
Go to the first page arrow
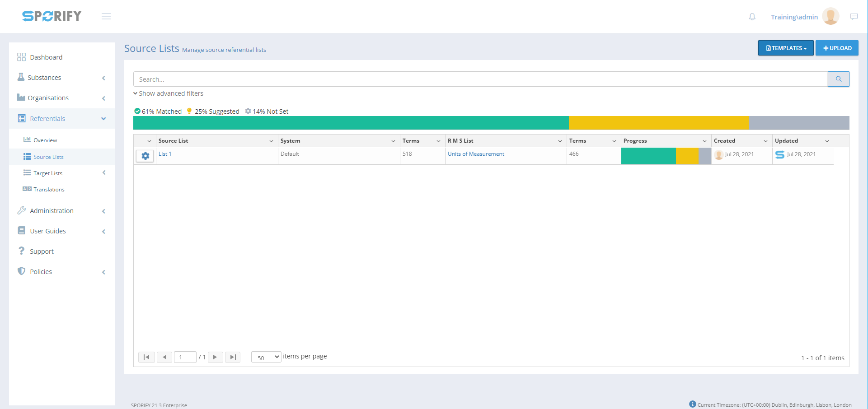[x=146, y=357]
